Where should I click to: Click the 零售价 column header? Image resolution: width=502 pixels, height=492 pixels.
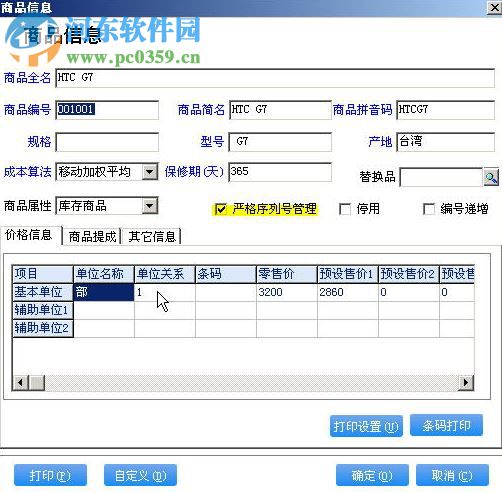[287, 274]
